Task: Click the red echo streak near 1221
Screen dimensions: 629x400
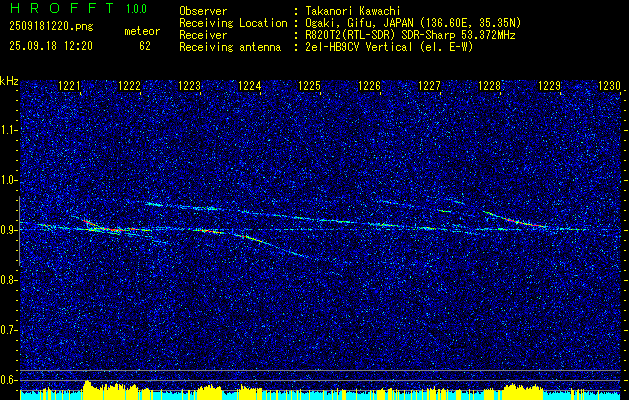Action: click(102, 226)
